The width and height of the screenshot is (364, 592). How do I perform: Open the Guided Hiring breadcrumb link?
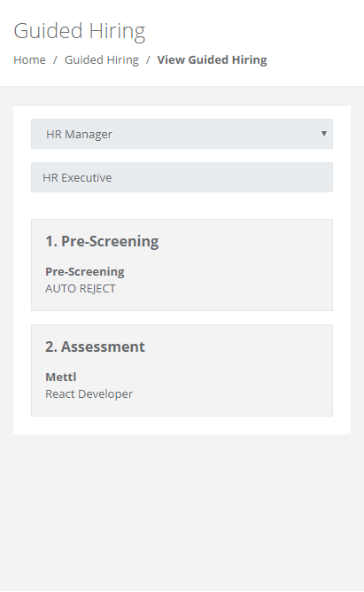(x=102, y=59)
